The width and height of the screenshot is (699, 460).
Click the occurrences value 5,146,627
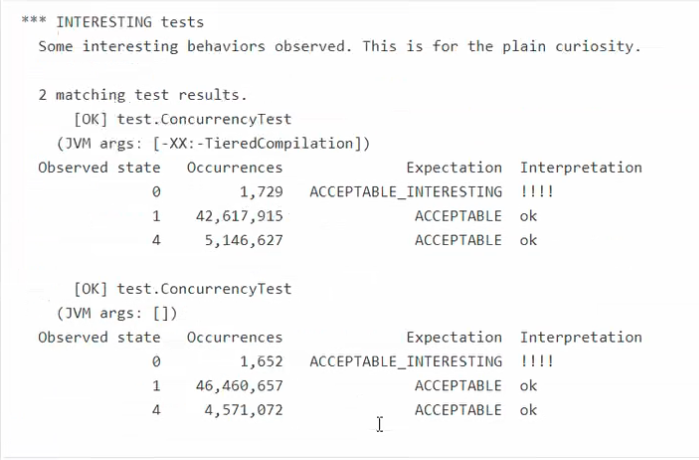(244, 240)
